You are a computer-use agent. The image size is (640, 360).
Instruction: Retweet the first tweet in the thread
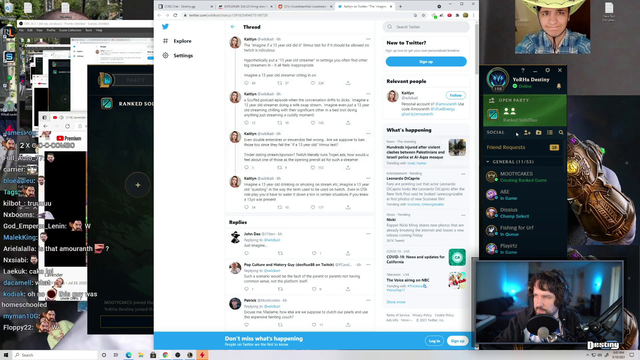(x=280, y=83)
